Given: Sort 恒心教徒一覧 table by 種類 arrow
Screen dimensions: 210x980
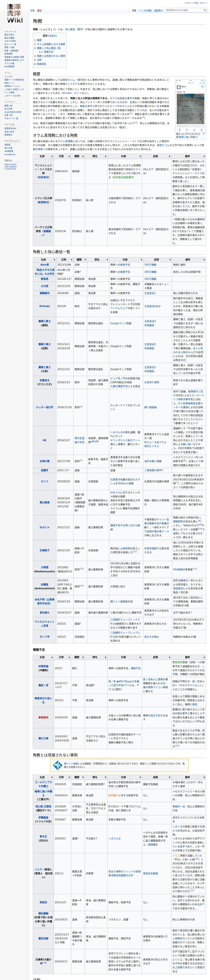Looking at the screenshot, I should [x=85, y=260].
